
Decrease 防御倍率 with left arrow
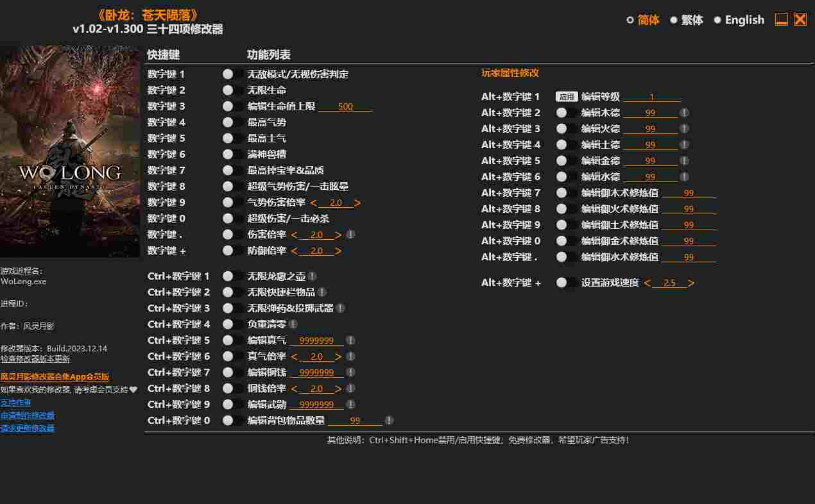pos(294,251)
